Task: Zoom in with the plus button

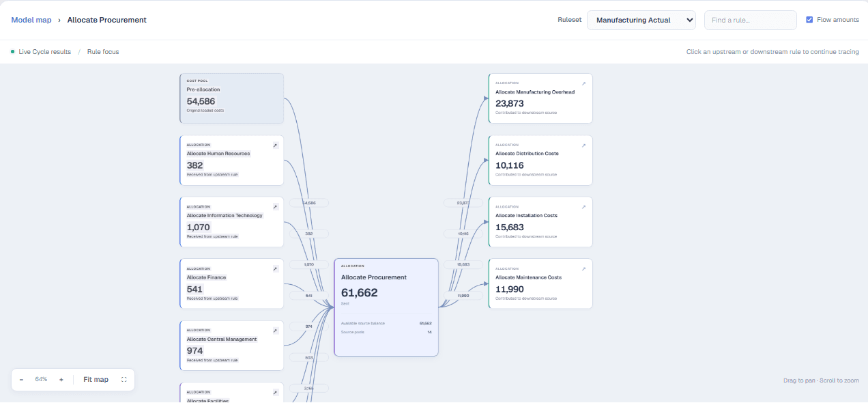Action: [61, 380]
